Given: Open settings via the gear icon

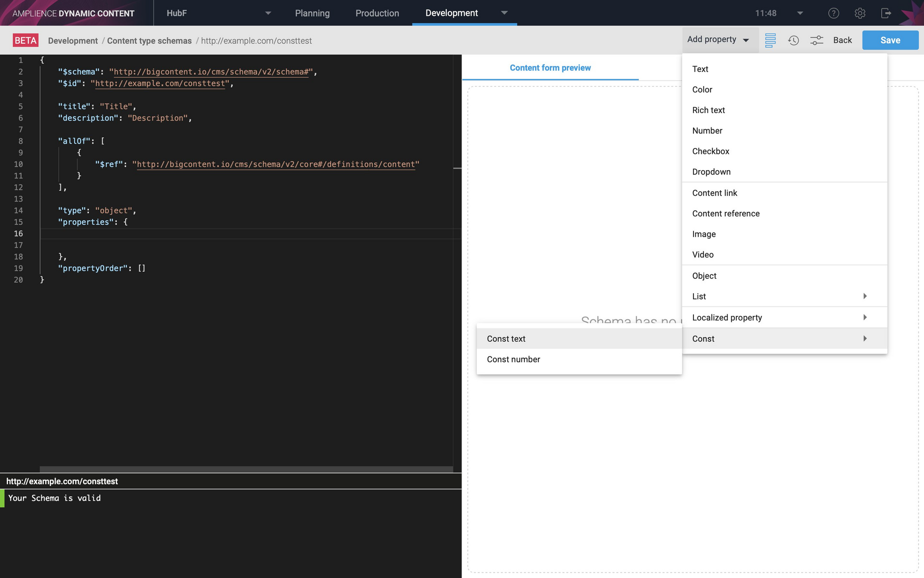Looking at the screenshot, I should 860,13.
